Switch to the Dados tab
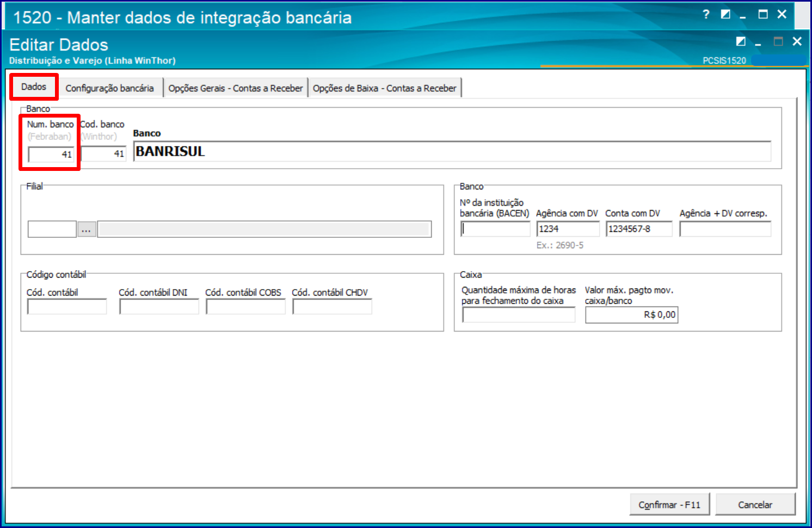 34,87
